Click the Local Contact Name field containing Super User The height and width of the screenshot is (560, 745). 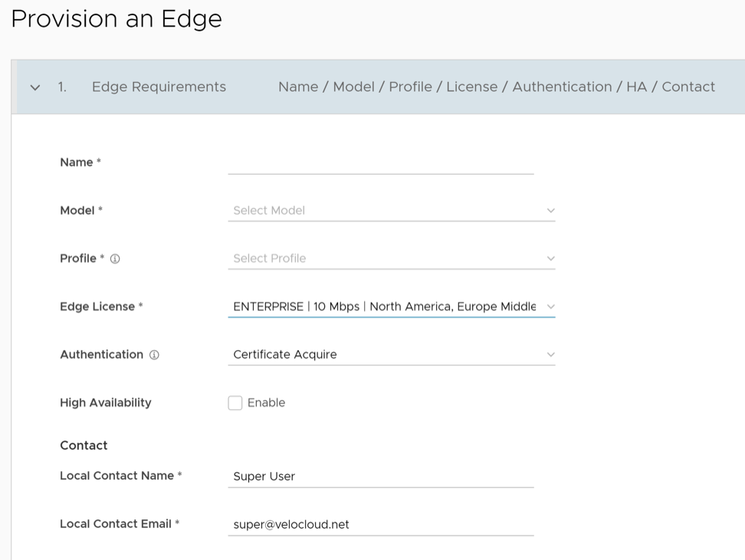[x=380, y=476]
